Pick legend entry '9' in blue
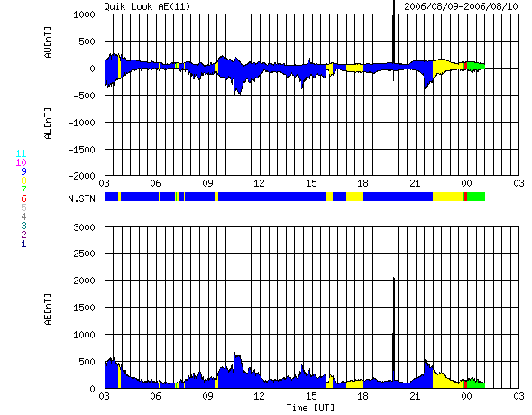Viewport: 532px width, 415px height. [23, 171]
